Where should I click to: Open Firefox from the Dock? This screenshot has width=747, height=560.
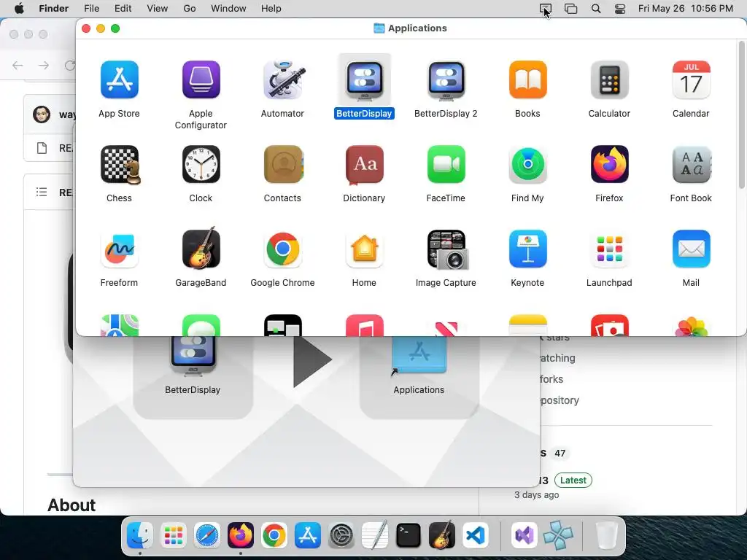point(241,535)
